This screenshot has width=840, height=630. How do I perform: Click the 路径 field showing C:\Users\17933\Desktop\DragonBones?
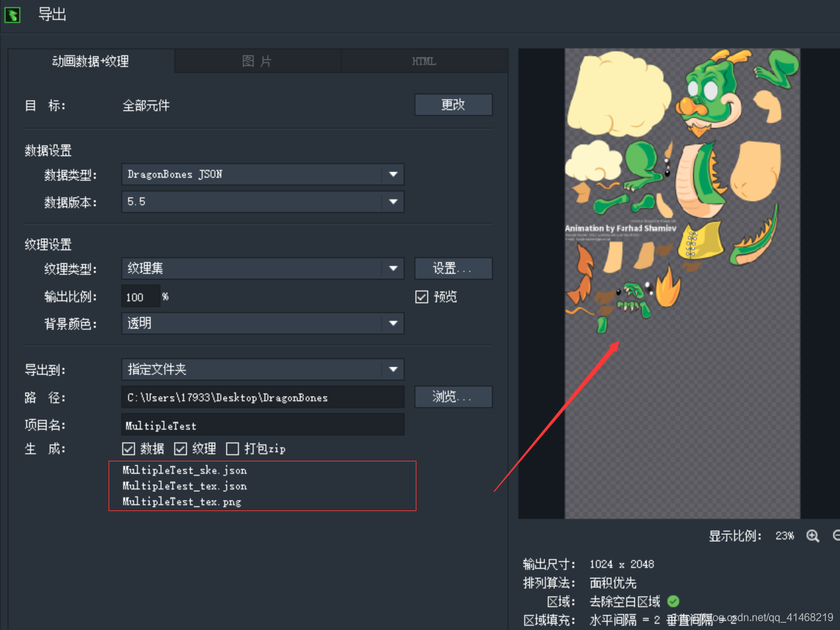click(263, 397)
